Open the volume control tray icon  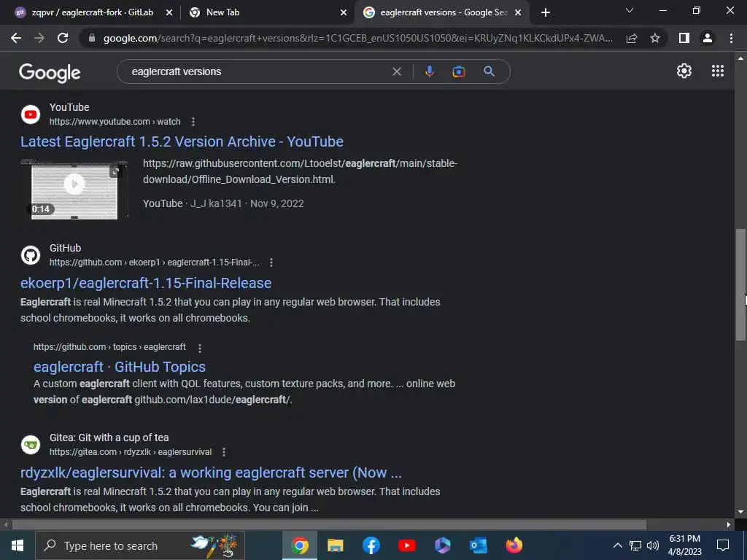[x=653, y=545]
